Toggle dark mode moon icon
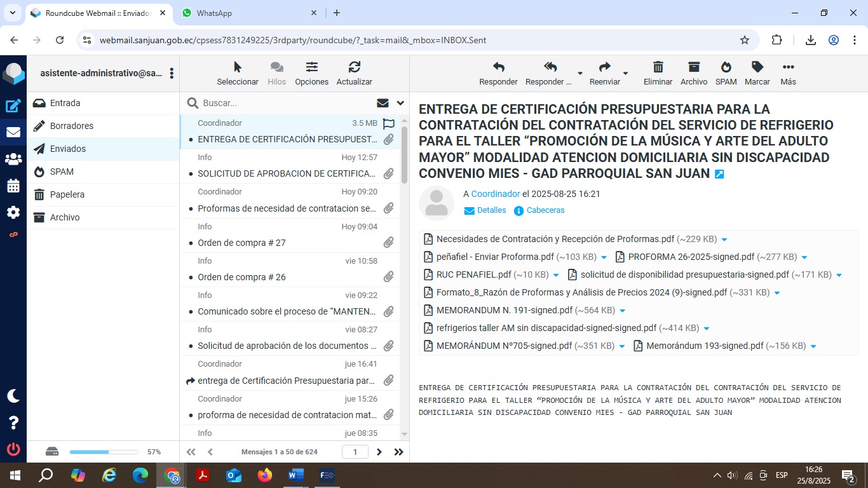The height and width of the screenshot is (488, 868). [x=13, y=396]
